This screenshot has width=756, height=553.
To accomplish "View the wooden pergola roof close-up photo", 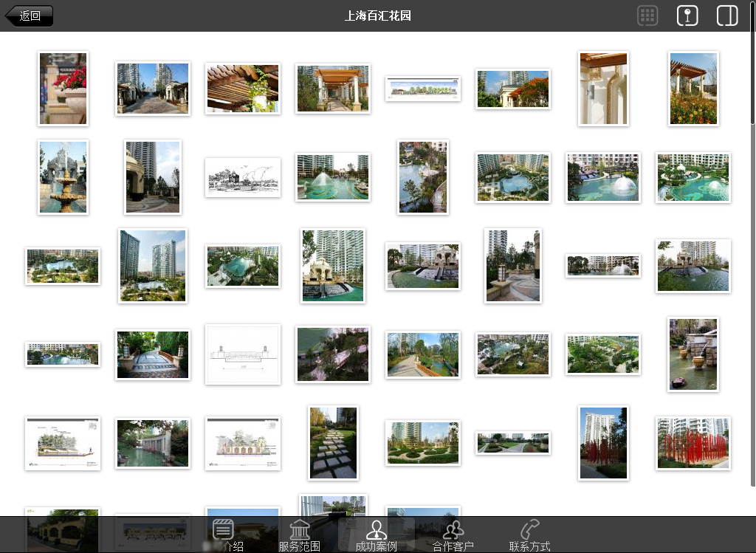I will [x=243, y=89].
